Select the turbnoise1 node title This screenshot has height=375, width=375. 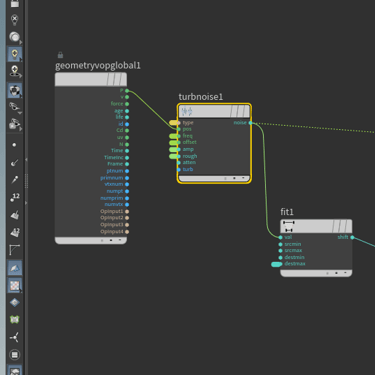(200, 97)
